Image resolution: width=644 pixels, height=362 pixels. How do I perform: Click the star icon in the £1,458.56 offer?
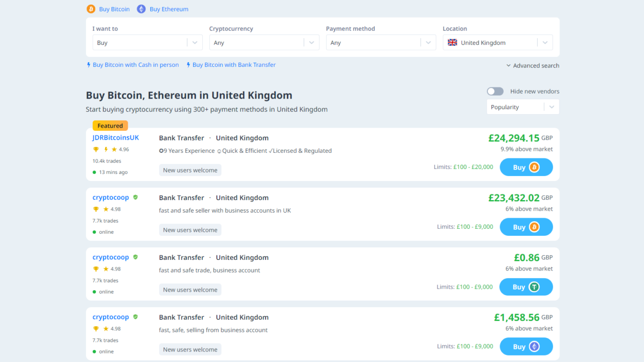pos(106,329)
